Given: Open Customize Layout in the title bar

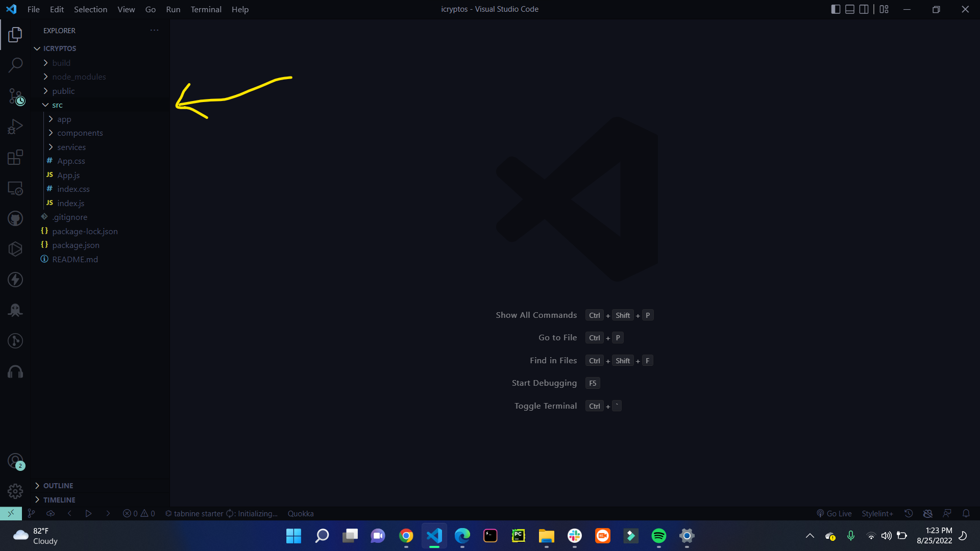Looking at the screenshot, I should coord(884,9).
